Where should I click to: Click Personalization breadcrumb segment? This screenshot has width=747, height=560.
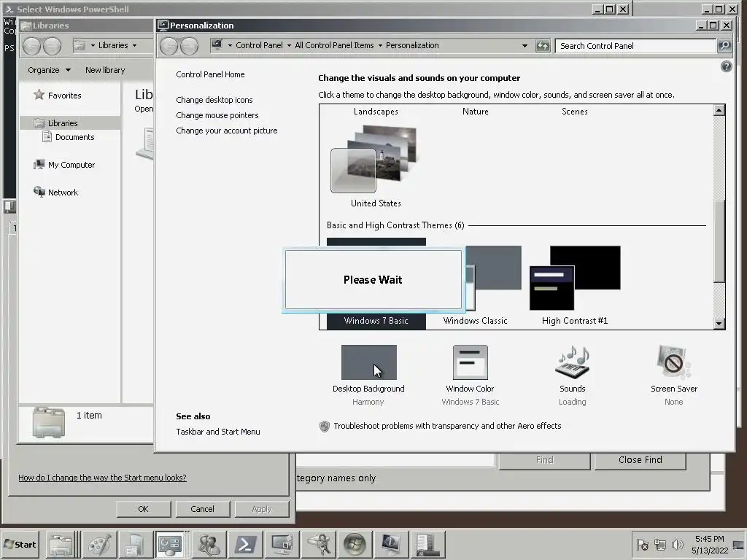[x=412, y=45]
